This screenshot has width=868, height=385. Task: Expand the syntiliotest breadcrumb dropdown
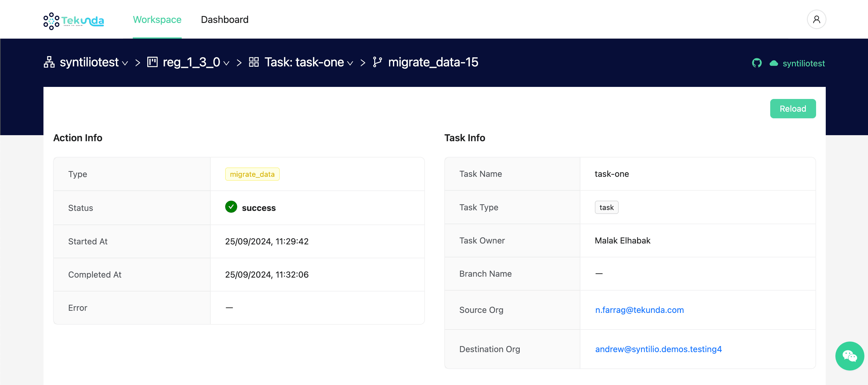125,63
